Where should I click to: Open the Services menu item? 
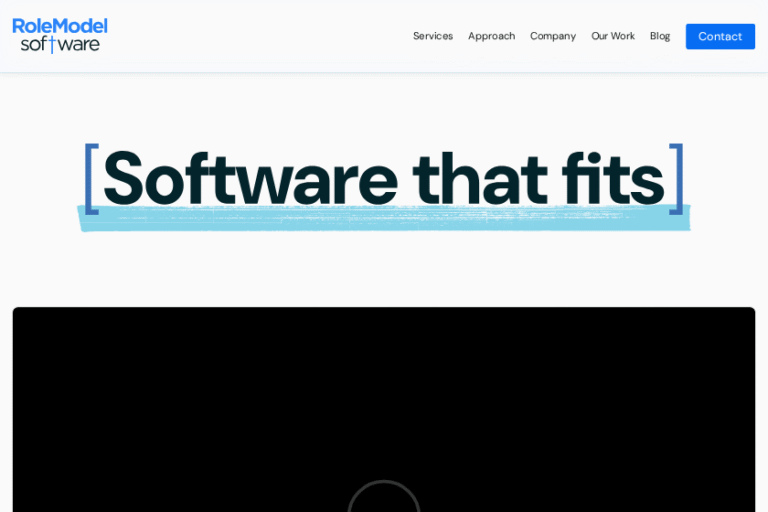pos(432,36)
